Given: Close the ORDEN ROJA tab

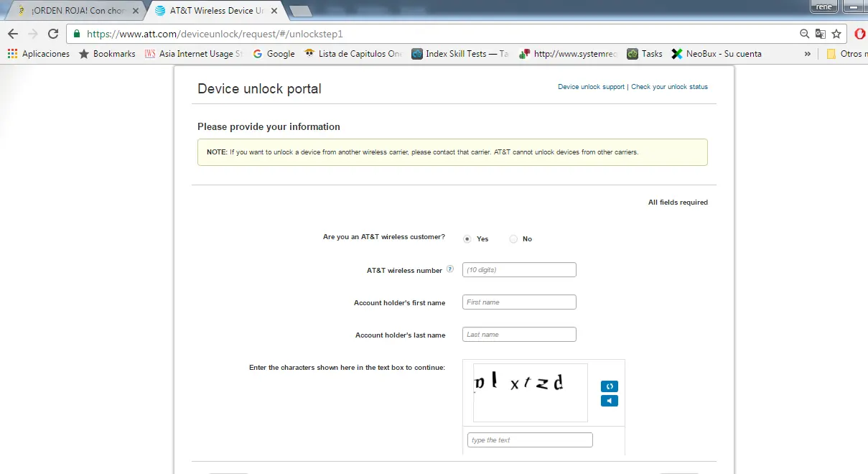Looking at the screenshot, I should tap(136, 11).
